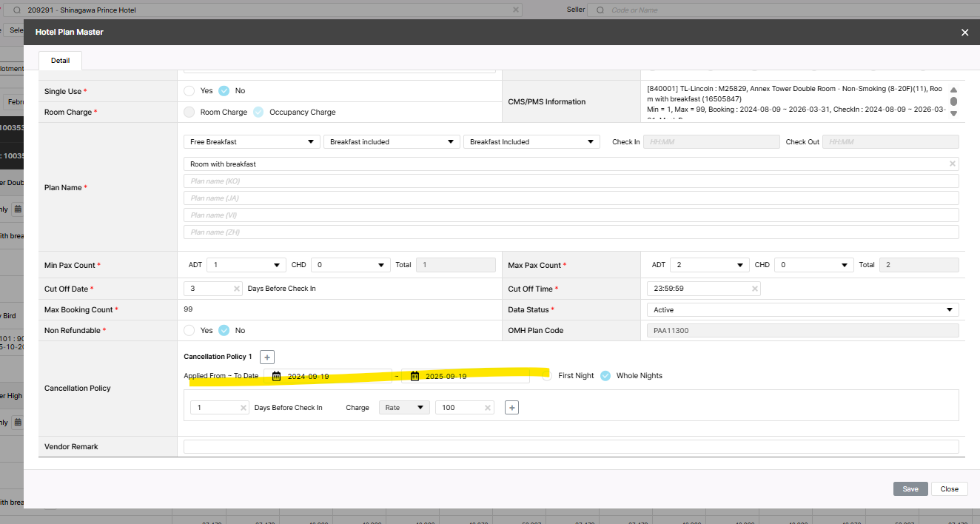Select Whole Nights cancellation option
This screenshot has height=524, width=980.
(x=605, y=376)
